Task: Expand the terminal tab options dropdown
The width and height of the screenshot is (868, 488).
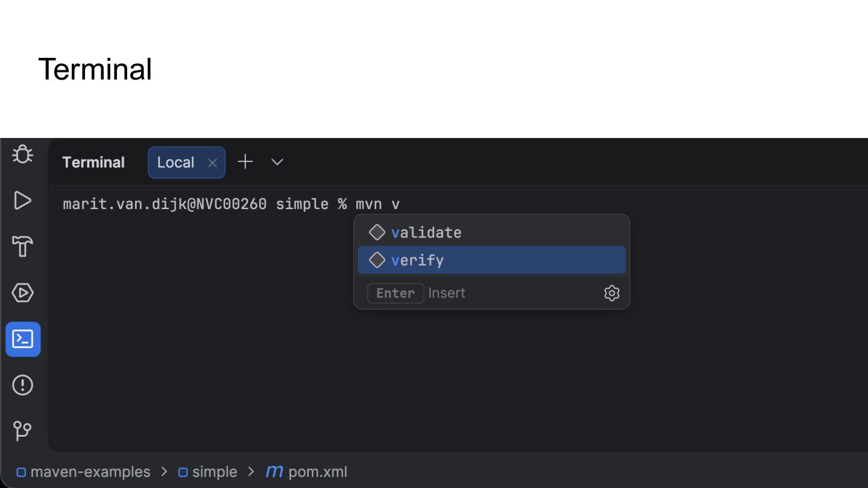Action: 277,162
